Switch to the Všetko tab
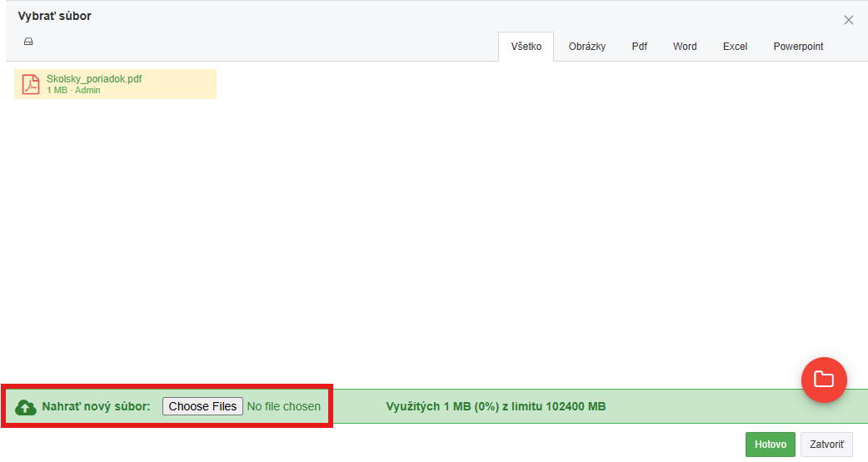Viewport: 868px width, 462px height. [526, 47]
